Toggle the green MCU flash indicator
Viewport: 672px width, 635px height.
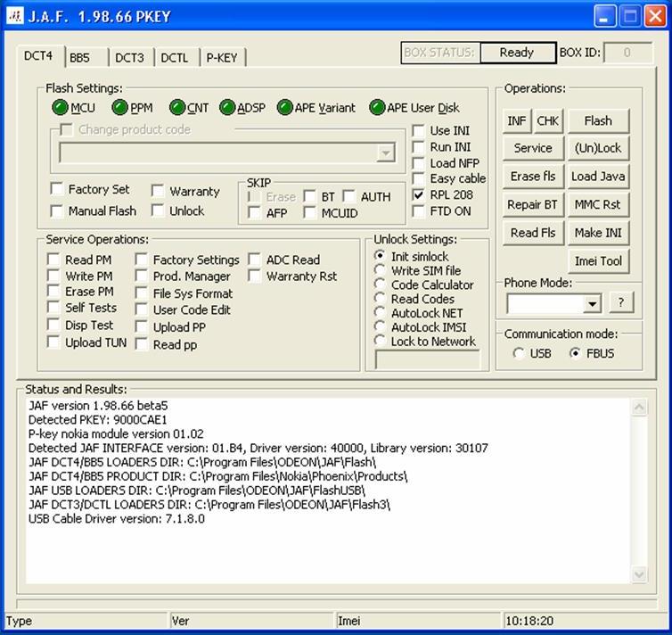60,108
